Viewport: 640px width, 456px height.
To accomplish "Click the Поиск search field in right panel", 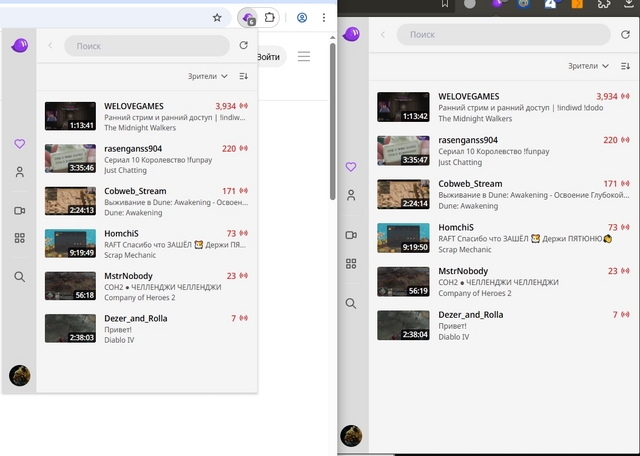I will click(x=502, y=35).
